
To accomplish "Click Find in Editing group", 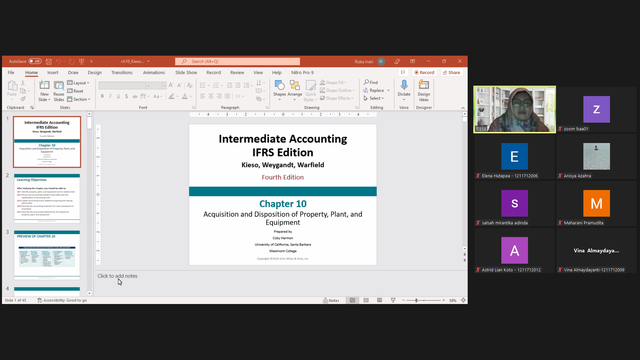I will (x=371, y=82).
